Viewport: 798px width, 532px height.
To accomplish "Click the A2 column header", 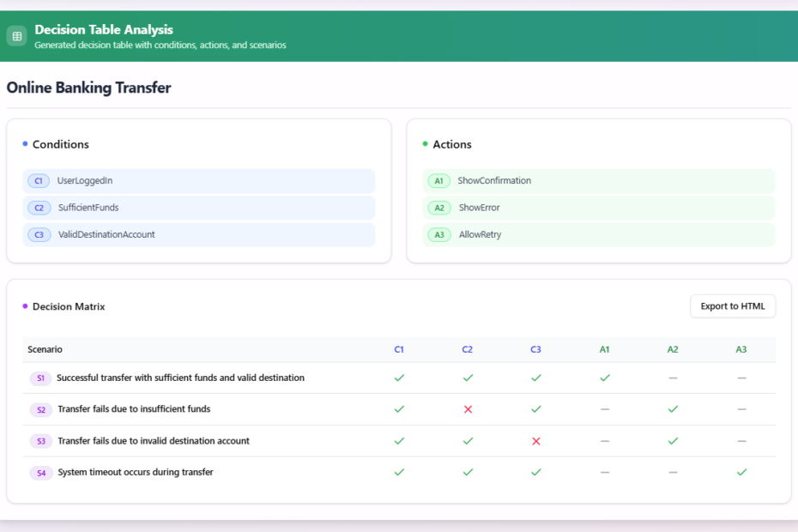I will pos(673,349).
